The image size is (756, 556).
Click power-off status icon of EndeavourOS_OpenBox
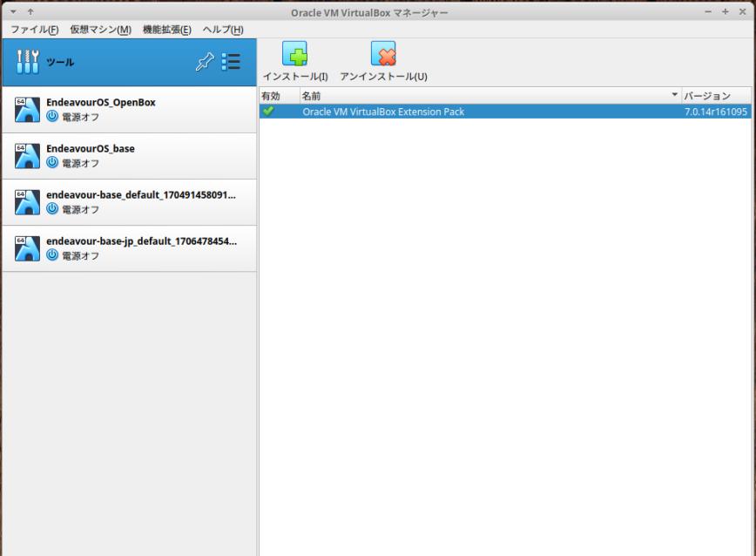pyautogui.click(x=52, y=116)
